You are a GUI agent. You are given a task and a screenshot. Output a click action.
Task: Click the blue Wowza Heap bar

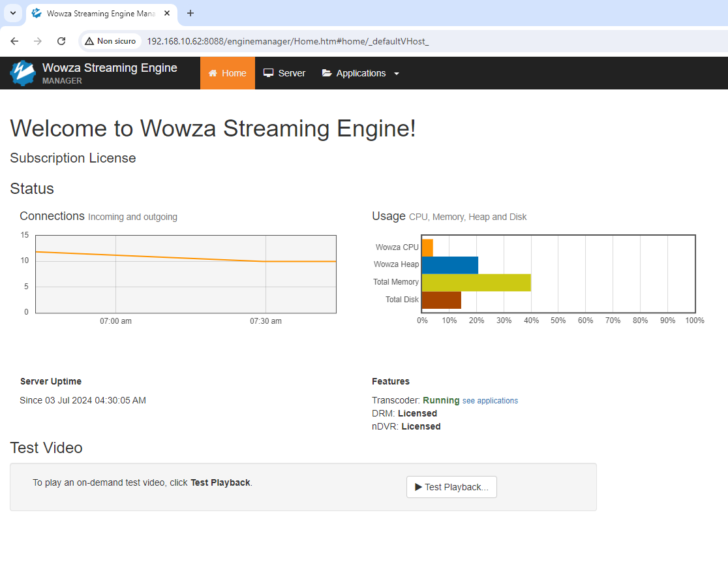point(450,264)
